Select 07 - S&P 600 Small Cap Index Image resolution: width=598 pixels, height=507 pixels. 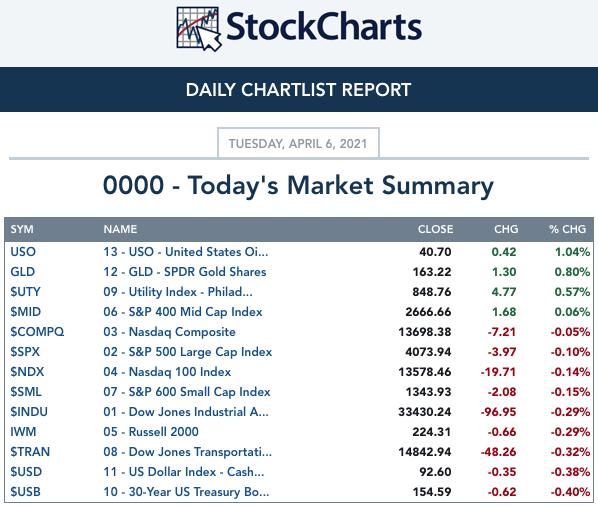pyautogui.click(x=187, y=392)
